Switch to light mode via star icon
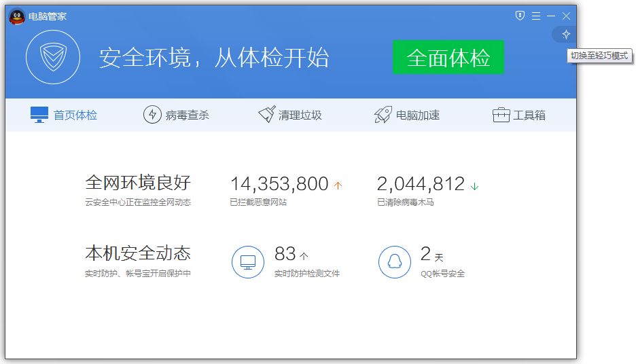This screenshot has width=638, height=364. 565,35
